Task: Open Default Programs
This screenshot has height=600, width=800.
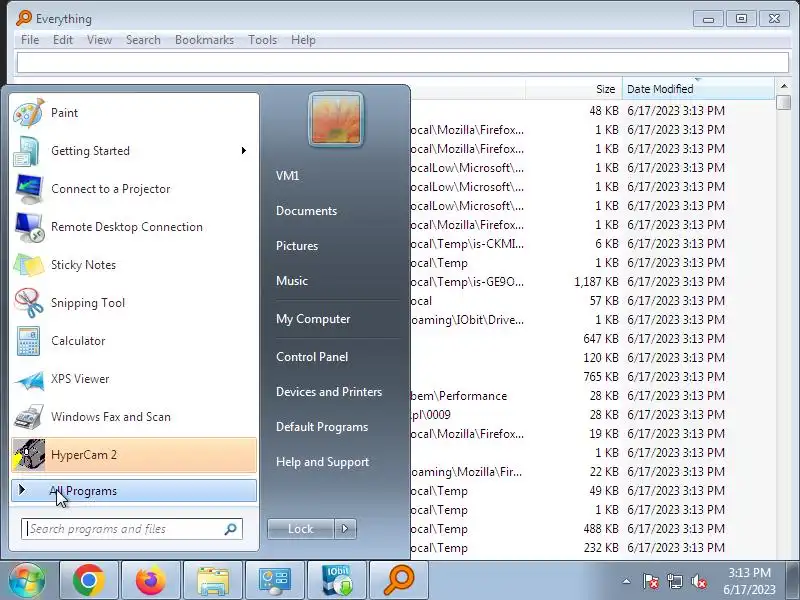Action: click(322, 427)
